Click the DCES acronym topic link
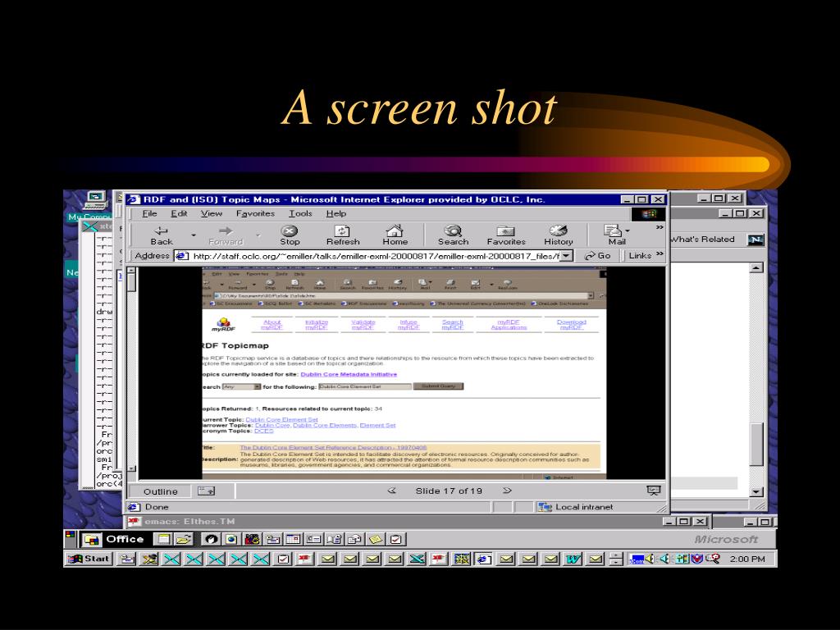 coord(263,431)
